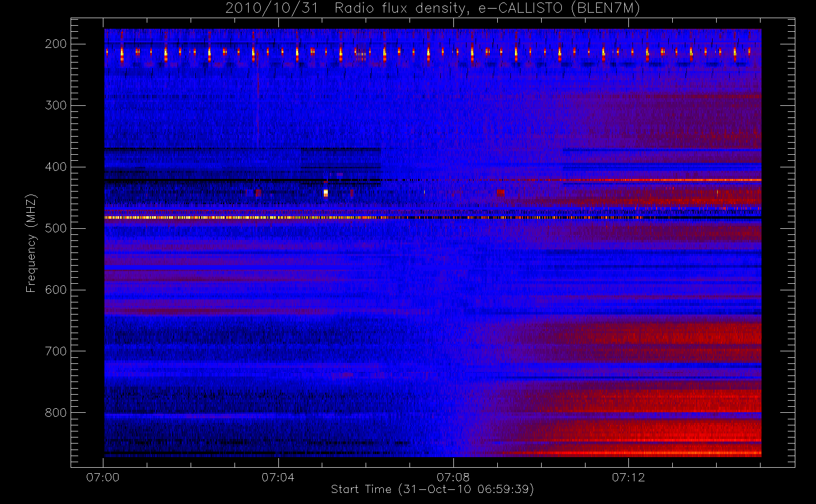Screen dimensions: 816x504
Task: Click the 400 frequency tick label
Action: coord(55,167)
